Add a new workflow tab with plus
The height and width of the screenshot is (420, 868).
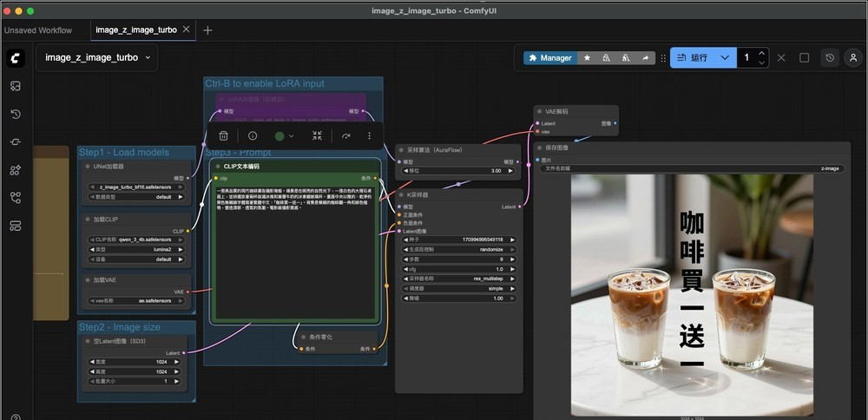point(207,30)
